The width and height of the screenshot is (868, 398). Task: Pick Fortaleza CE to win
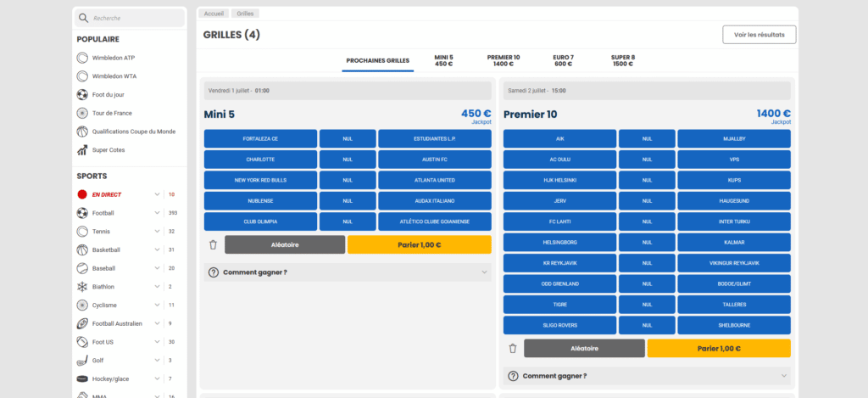click(x=261, y=138)
